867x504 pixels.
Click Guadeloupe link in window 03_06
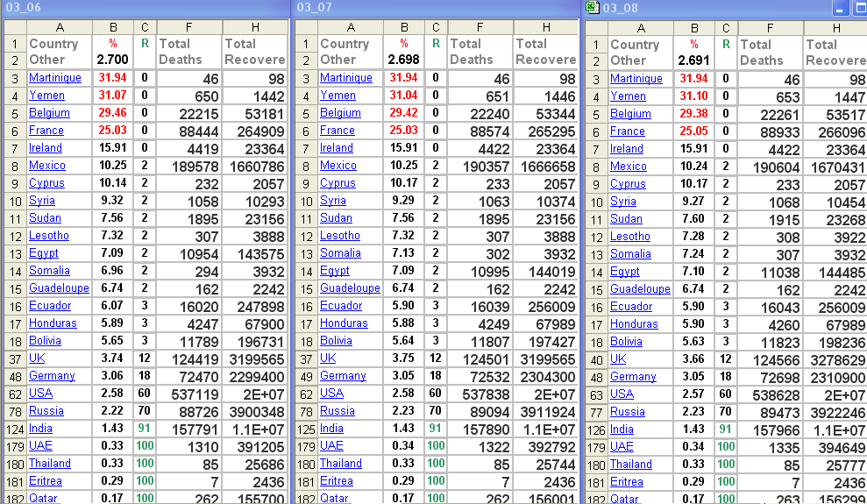tap(59, 287)
